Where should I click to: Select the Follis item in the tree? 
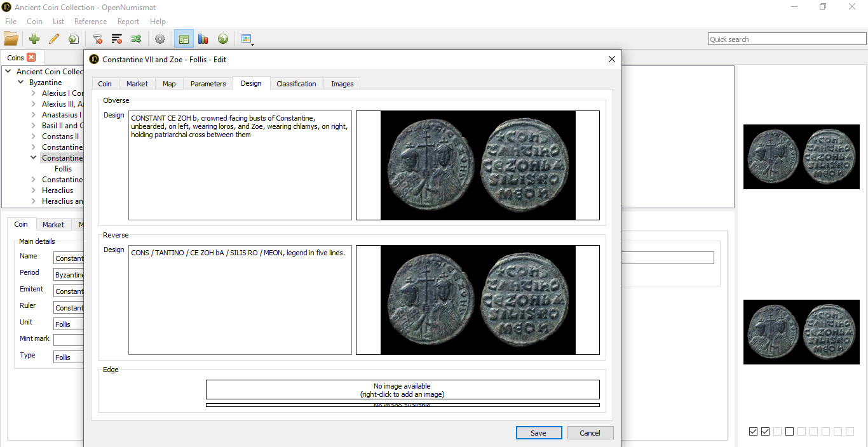64,169
